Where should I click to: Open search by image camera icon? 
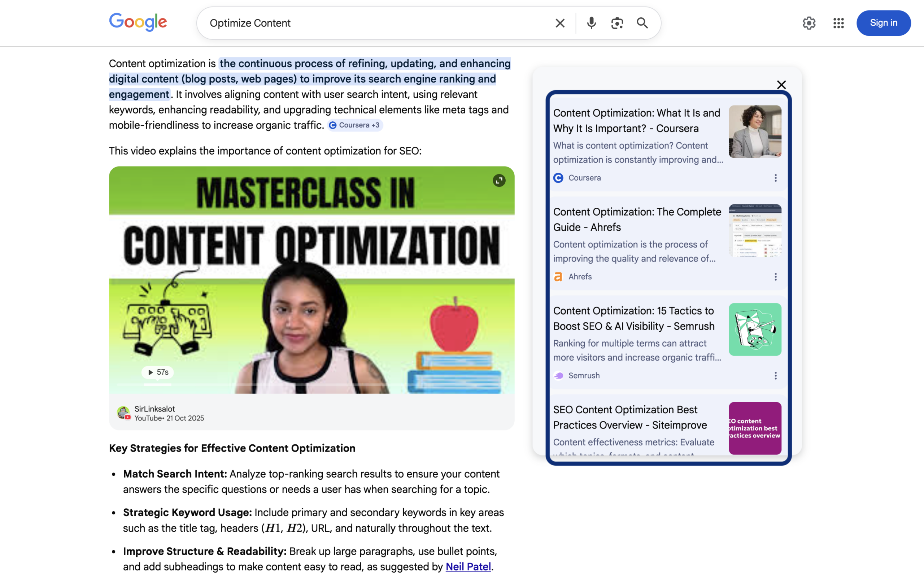tap(616, 23)
